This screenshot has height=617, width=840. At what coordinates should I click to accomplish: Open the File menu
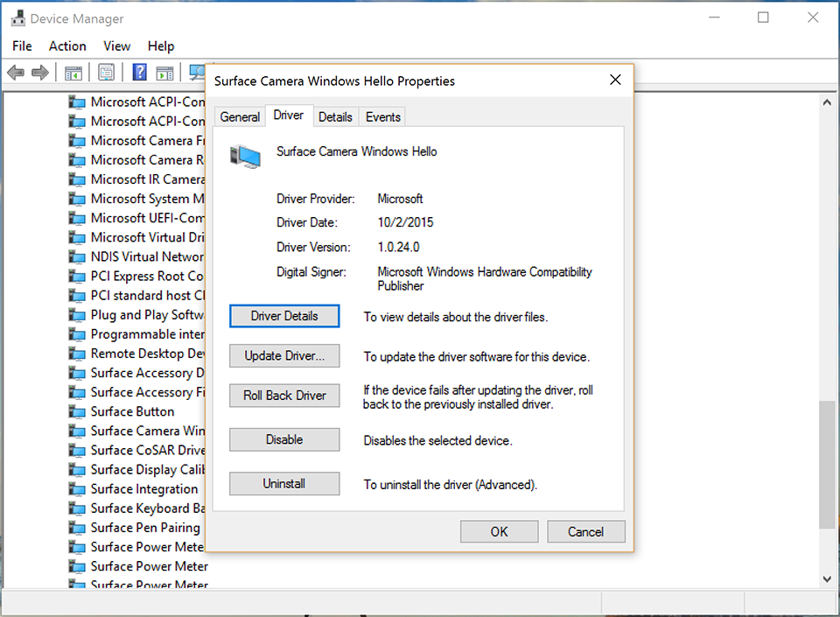point(22,46)
